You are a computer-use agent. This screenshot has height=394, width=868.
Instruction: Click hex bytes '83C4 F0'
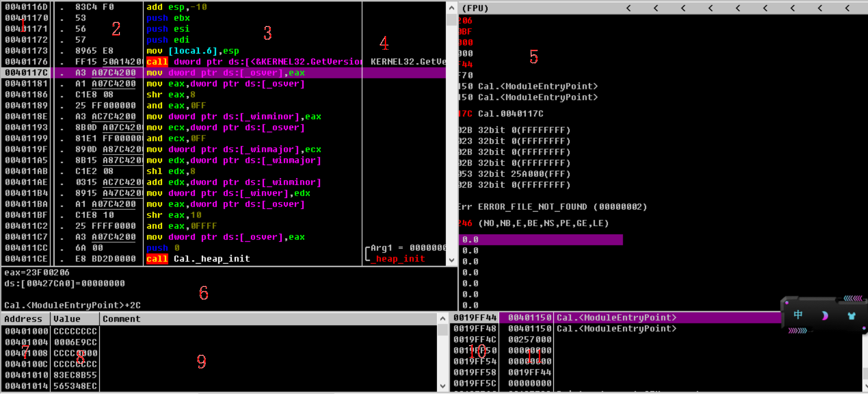point(94,7)
